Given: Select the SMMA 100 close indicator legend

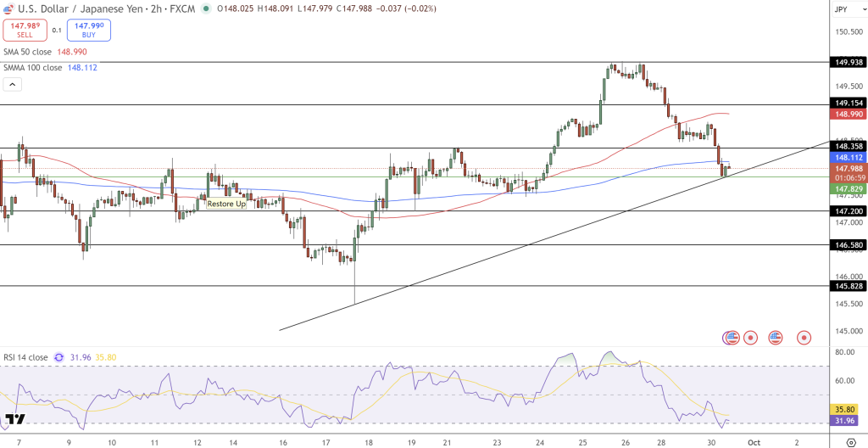Looking at the screenshot, I should point(33,67).
